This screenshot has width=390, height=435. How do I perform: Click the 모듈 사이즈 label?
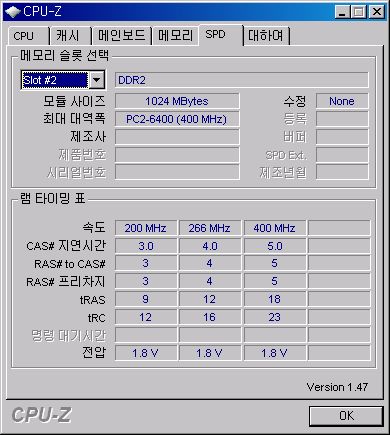click(x=74, y=101)
